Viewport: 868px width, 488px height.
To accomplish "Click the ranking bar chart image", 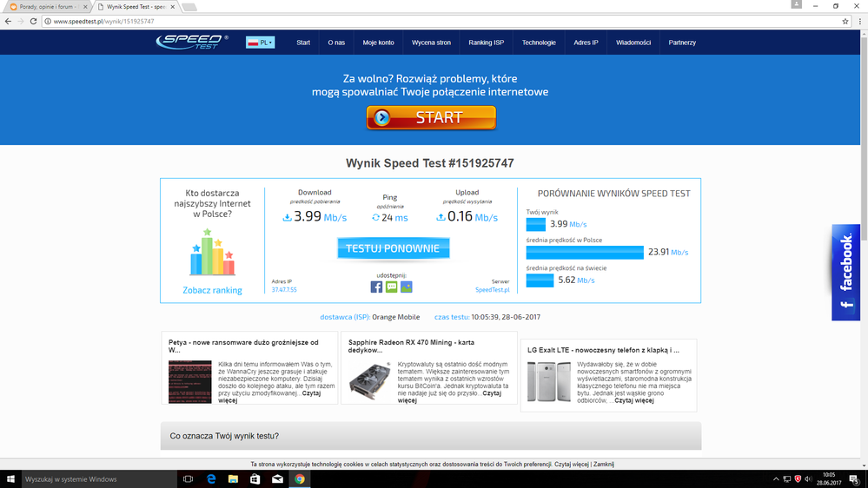I will [213, 253].
